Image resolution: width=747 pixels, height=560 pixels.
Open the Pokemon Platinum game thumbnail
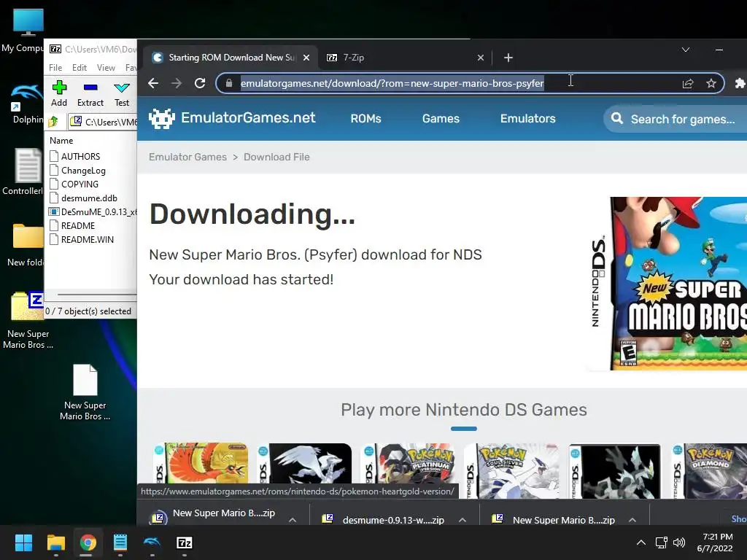click(407, 471)
